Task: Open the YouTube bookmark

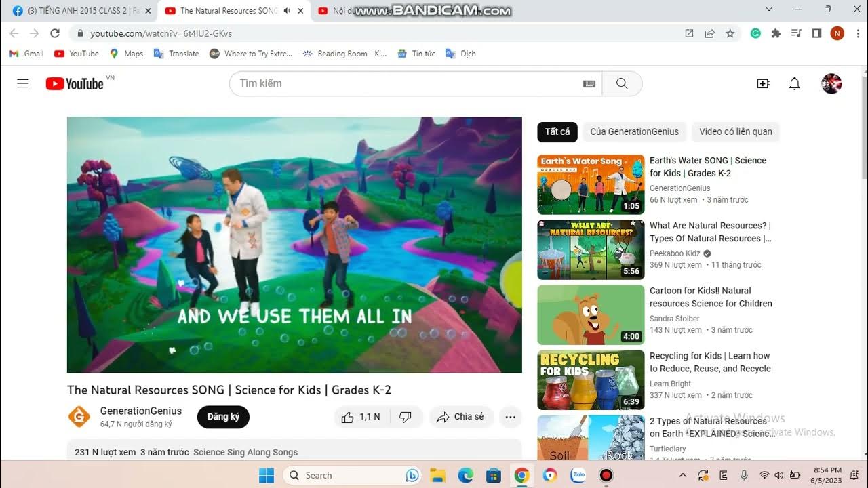Action: tap(77, 54)
